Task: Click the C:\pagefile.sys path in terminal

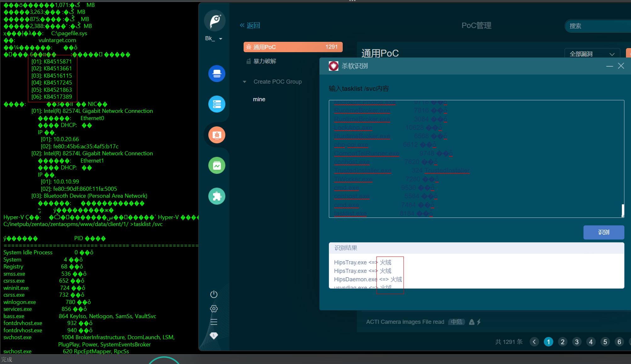Action: pos(69,33)
